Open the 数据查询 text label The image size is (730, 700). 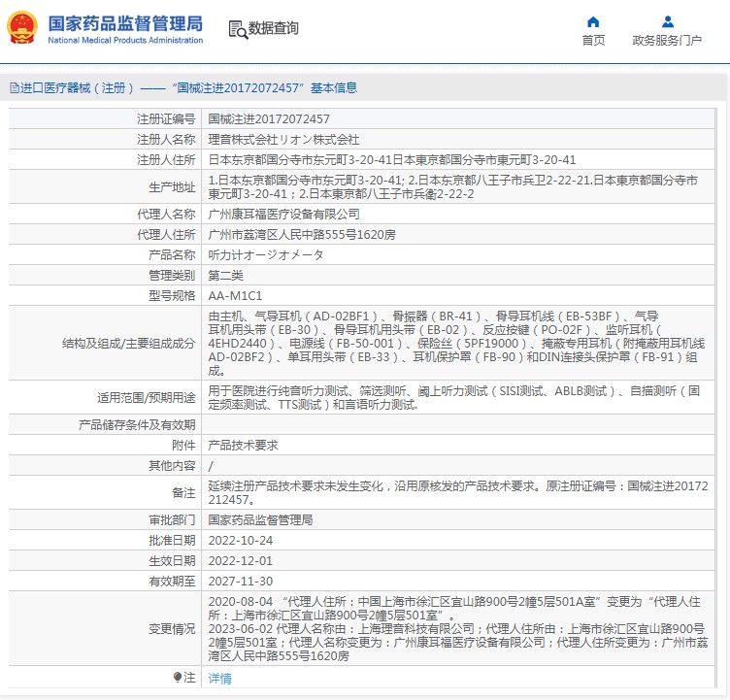tap(274, 29)
